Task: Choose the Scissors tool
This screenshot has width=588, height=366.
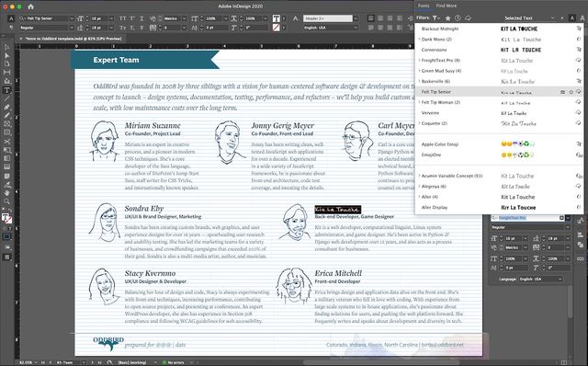Action: (6, 142)
